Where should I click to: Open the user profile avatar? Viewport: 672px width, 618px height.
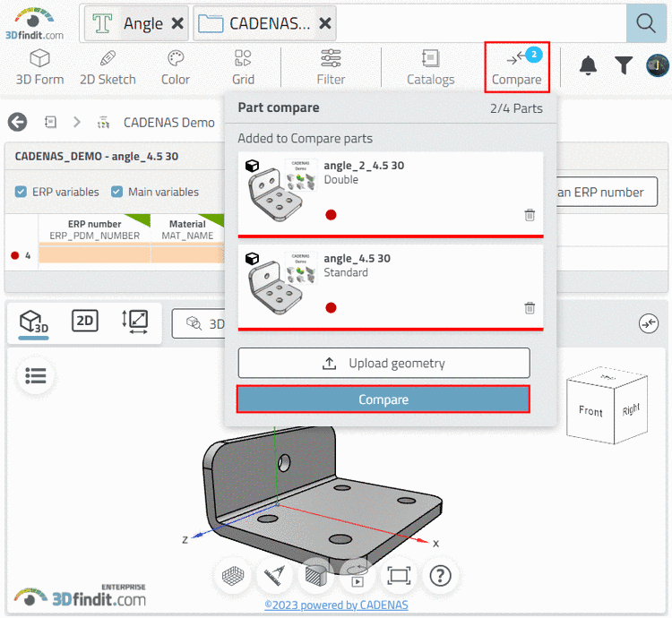[x=658, y=65]
